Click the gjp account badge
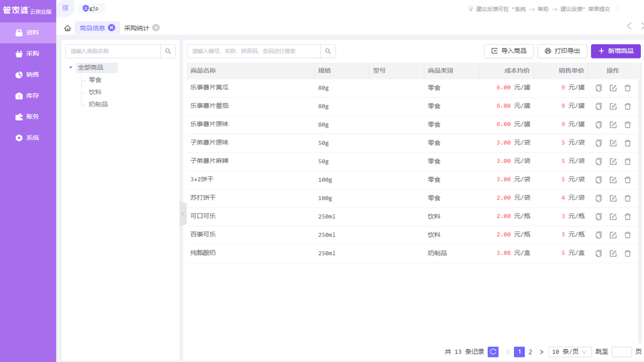Screen dimensions: 644x362 click(91, 8)
